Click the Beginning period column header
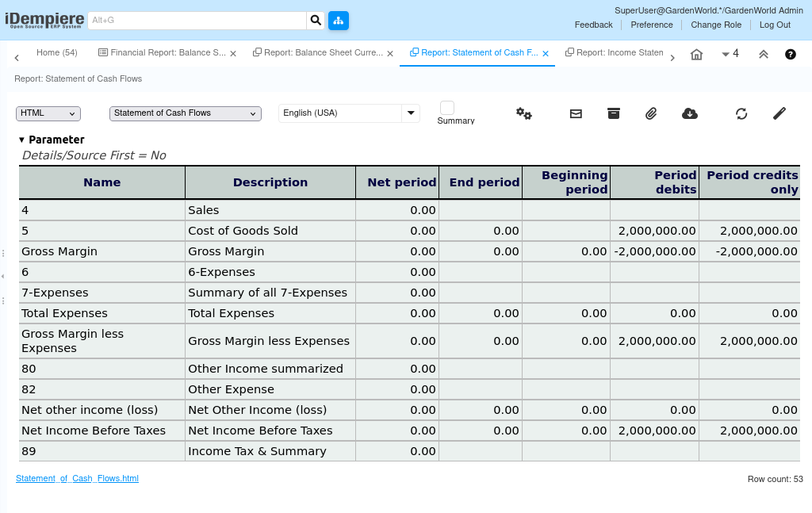812x513 pixels. coord(566,182)
